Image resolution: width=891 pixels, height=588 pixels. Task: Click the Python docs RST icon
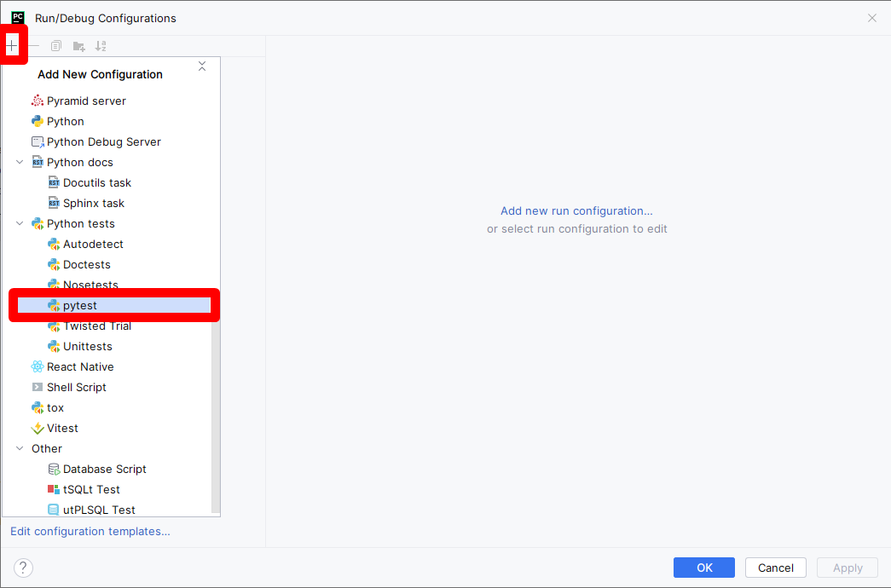[x=38, y=162]
